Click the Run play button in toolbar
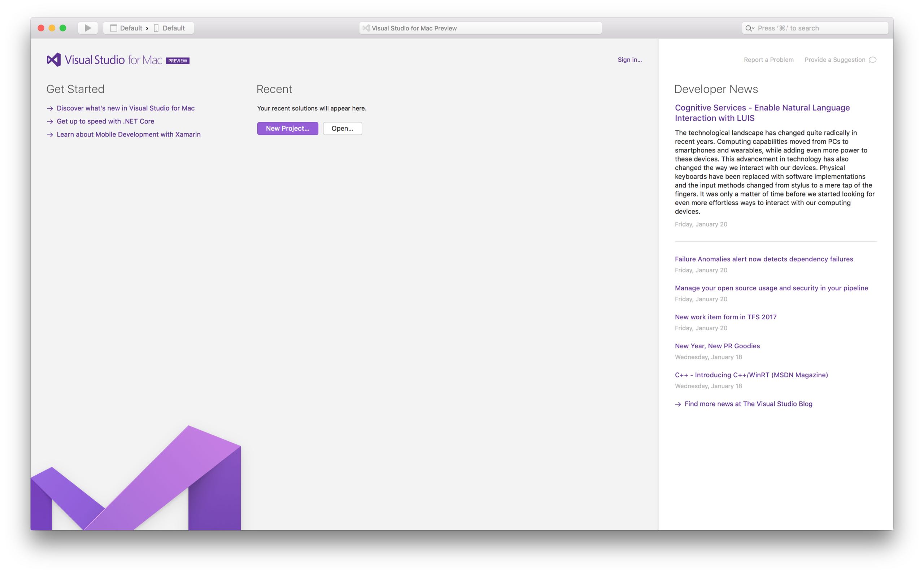 (88, 28)
